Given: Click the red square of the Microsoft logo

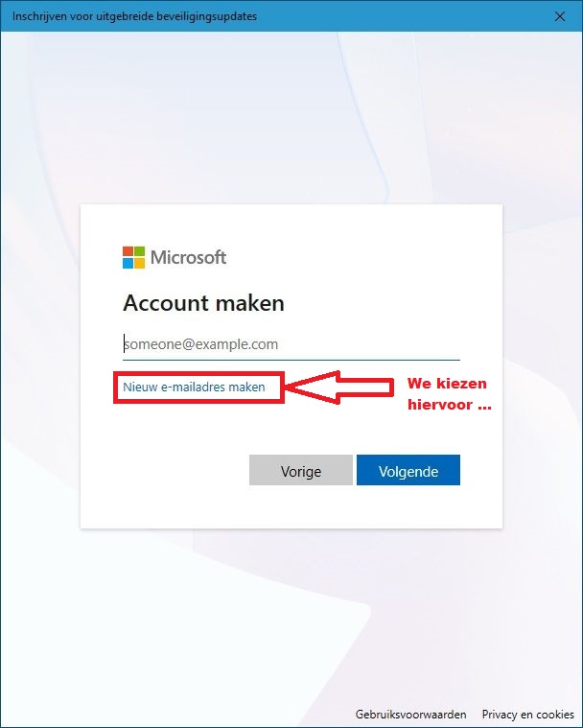Looking at the screenshot, I should tap(128, 251).
